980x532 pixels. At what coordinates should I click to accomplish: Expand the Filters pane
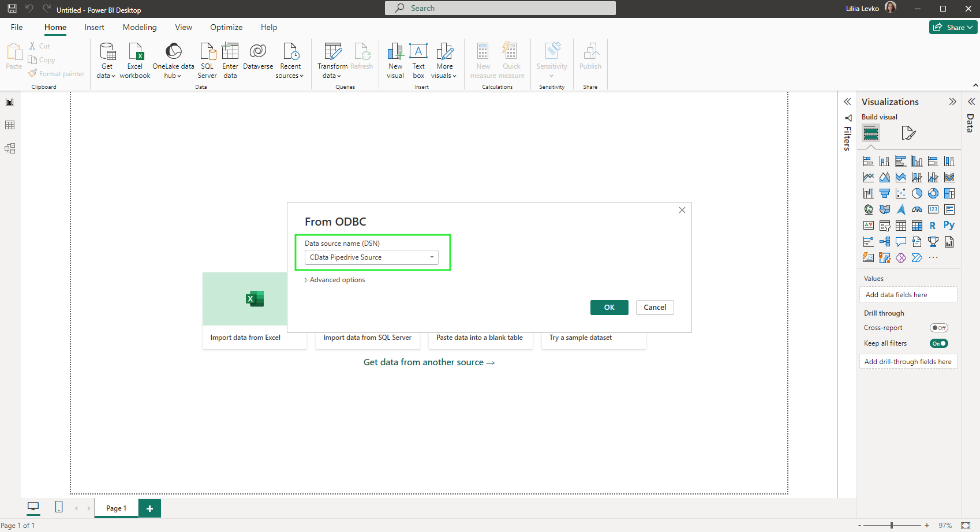(847, 102)
